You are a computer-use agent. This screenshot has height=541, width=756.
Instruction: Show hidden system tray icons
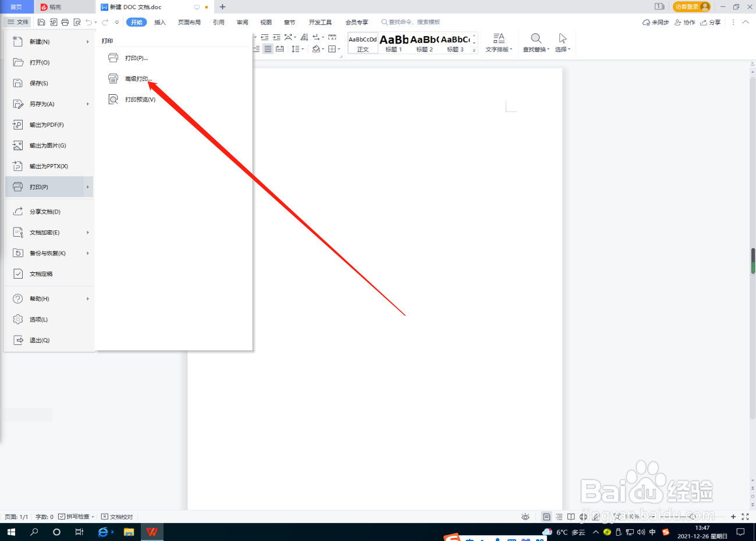tap(595, 532)
